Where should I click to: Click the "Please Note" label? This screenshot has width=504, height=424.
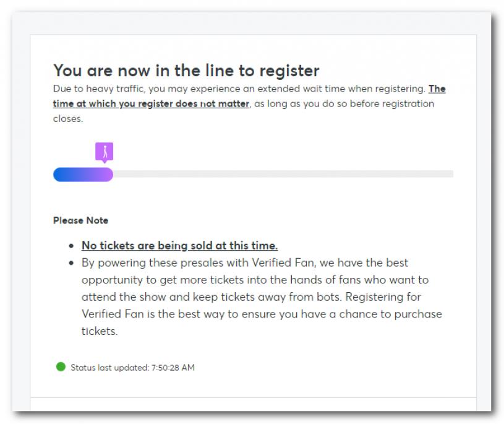[80, 220]
